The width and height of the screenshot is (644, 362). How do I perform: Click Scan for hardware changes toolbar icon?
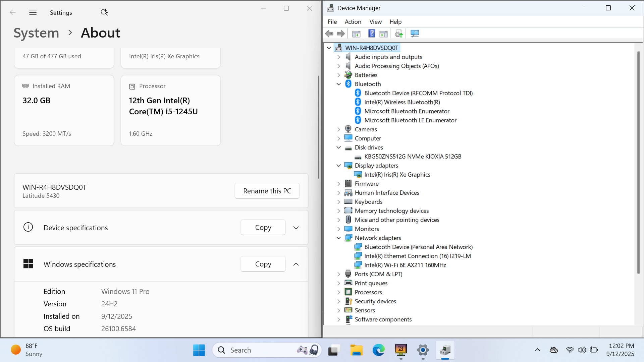pos(415,34)
